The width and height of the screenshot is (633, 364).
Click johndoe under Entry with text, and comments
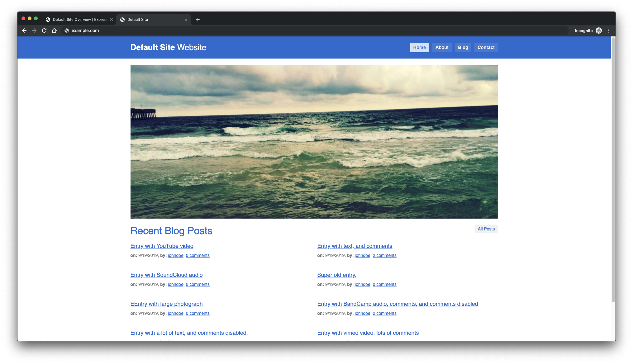point(363,255)
